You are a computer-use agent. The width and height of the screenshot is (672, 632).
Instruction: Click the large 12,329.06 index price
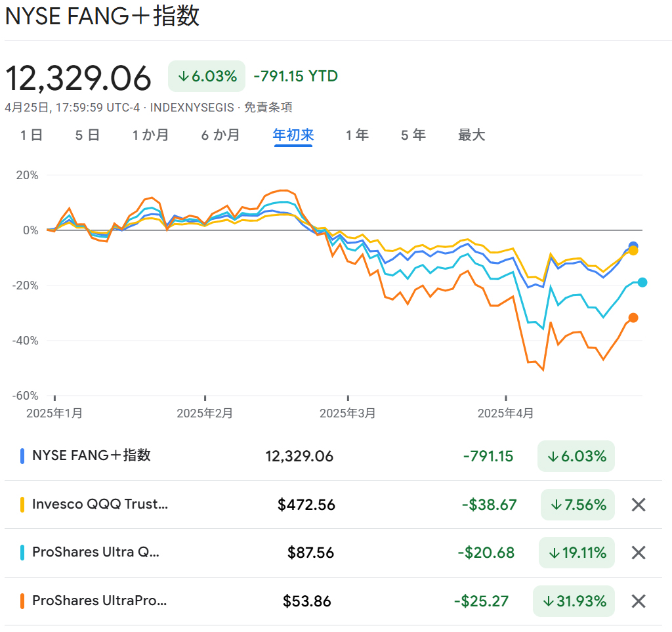(x=78, y=78)
